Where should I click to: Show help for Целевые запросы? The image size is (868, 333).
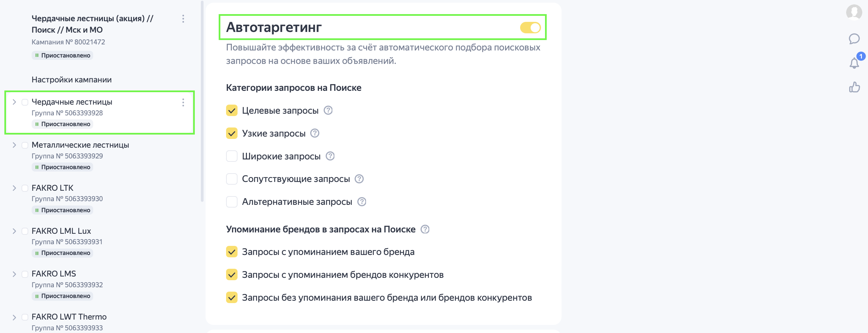tap(328, 110)
